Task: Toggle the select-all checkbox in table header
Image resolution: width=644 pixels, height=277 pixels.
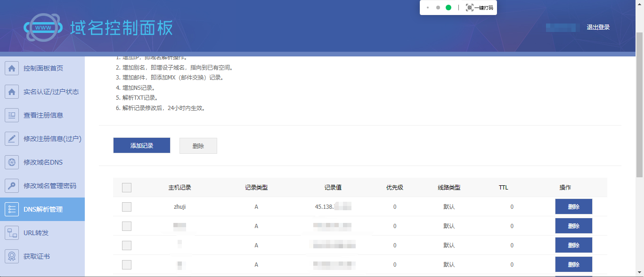Action: coord(127,188)
